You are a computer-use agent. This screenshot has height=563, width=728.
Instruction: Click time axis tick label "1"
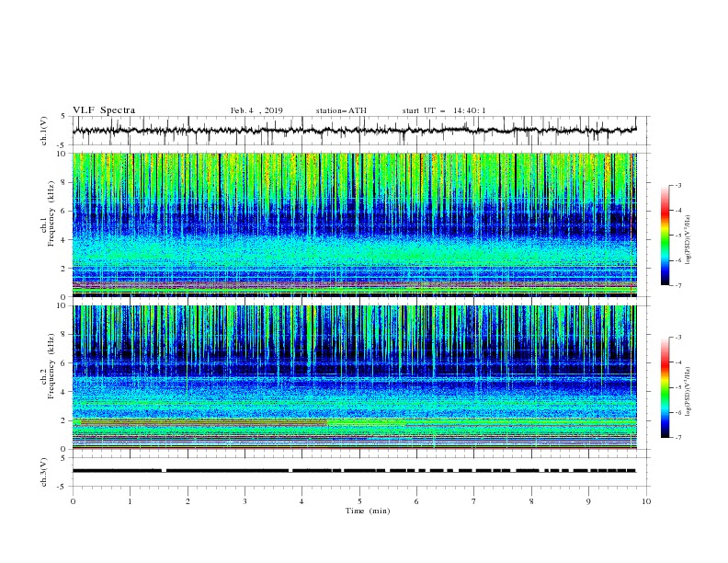pos(130,501)
